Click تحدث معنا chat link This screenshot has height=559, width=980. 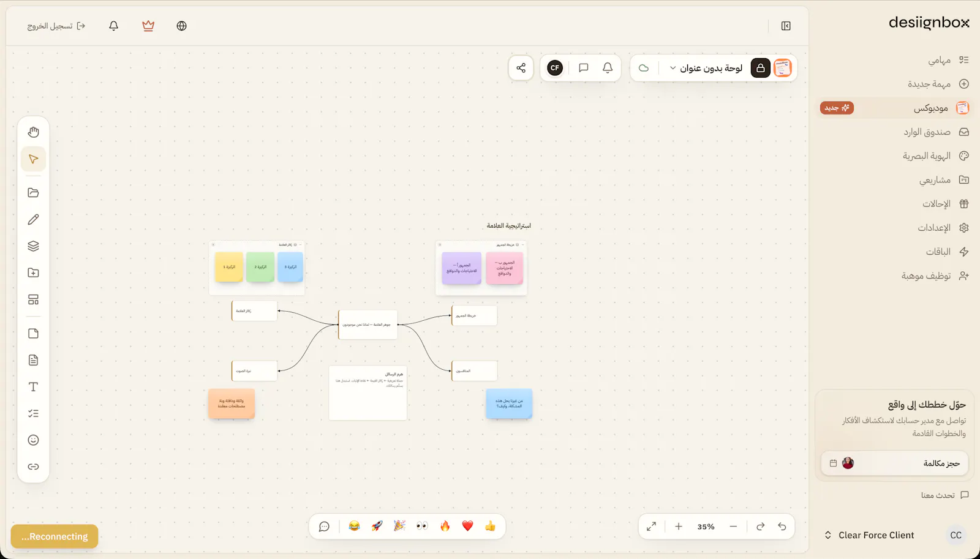tap(944, 495)
